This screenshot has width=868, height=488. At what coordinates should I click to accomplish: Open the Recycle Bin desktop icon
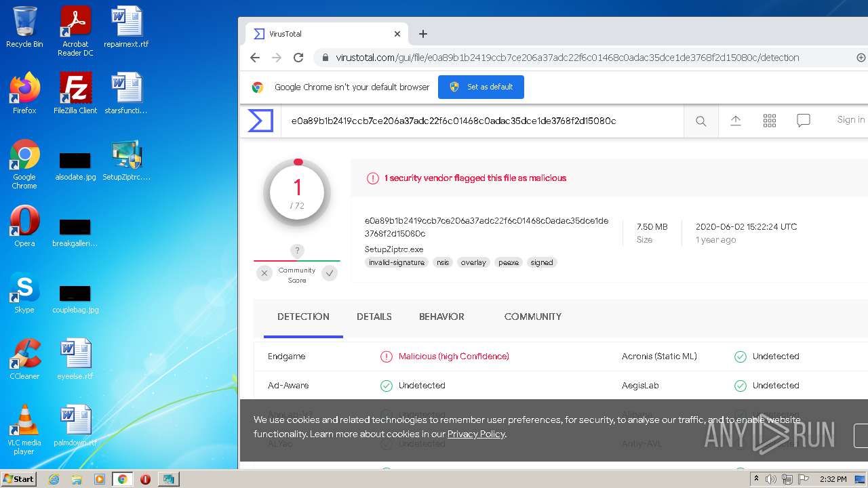24,27
